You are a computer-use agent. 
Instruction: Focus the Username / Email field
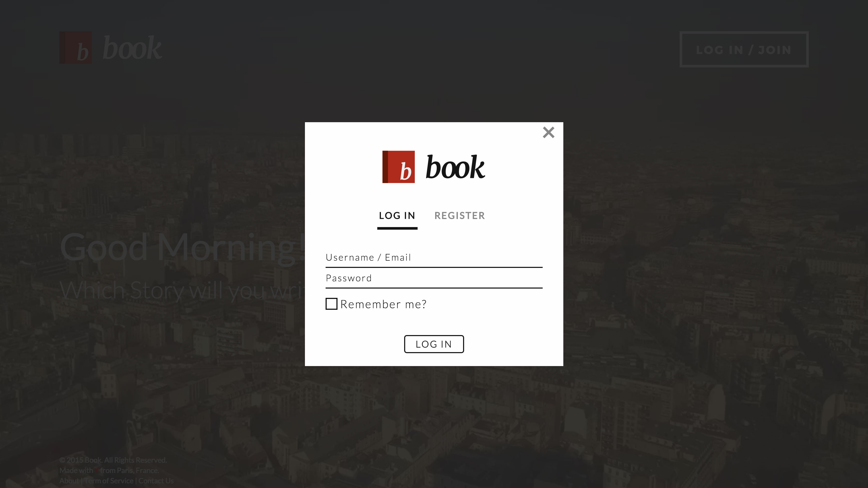[434, 258]
